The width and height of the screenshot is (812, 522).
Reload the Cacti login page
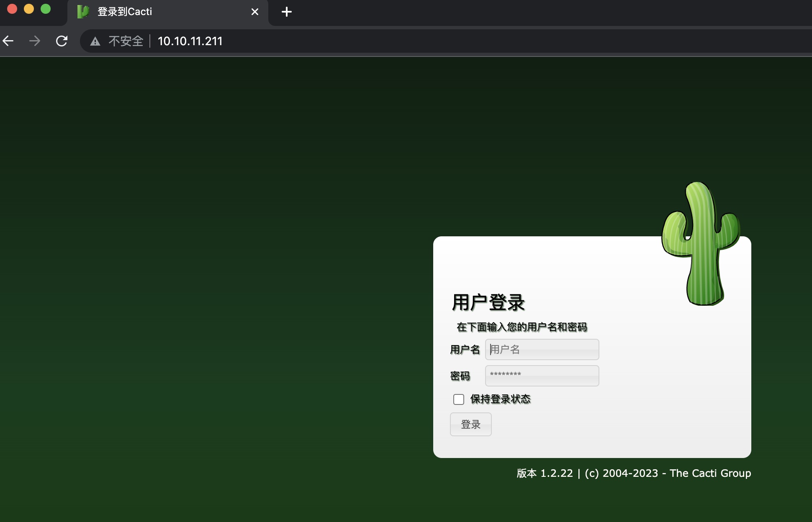point(62,41)
